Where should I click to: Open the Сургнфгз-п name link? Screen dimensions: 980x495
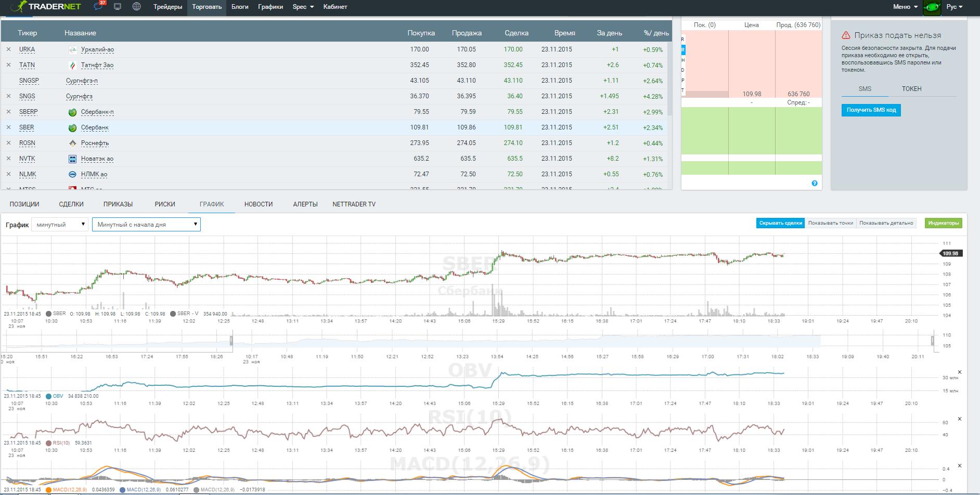[x=82, y=81]
